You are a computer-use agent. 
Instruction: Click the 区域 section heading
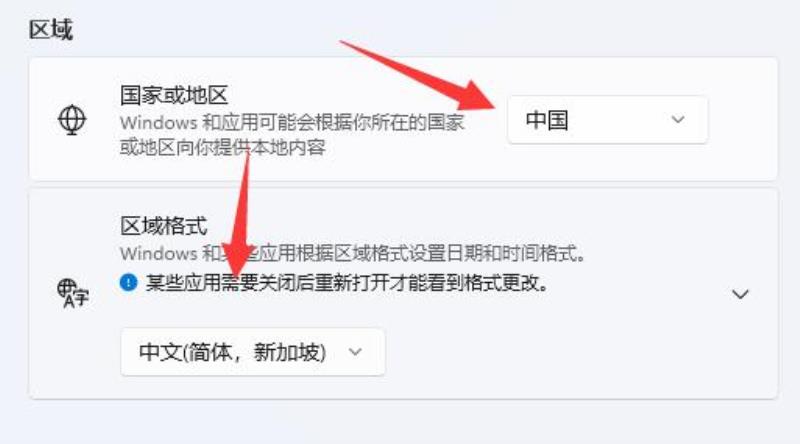pos(51,30)
